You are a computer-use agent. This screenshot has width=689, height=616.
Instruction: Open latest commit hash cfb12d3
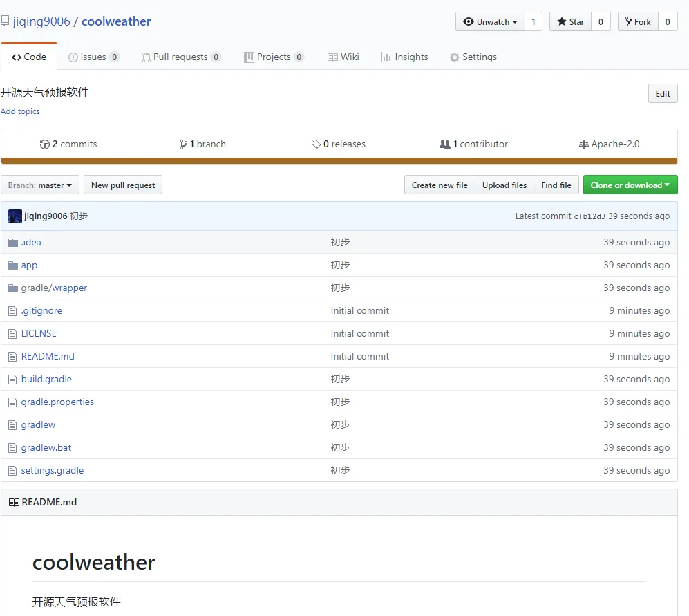pos(589,216)
